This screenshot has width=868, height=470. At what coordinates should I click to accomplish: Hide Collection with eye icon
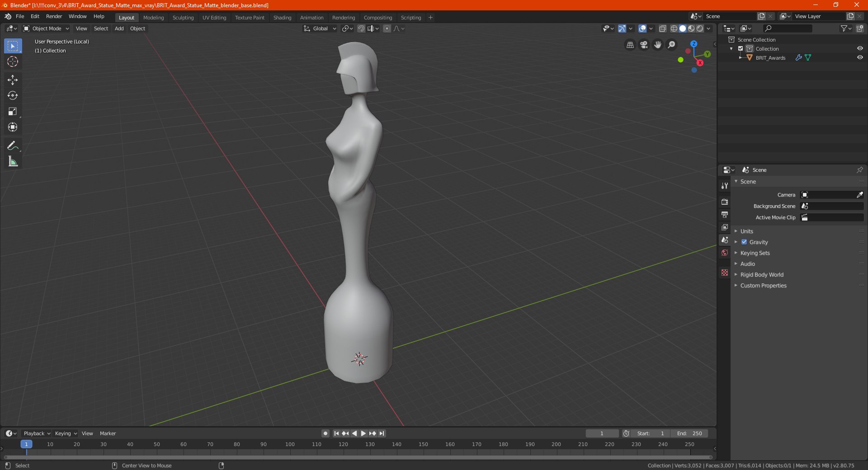860,48
